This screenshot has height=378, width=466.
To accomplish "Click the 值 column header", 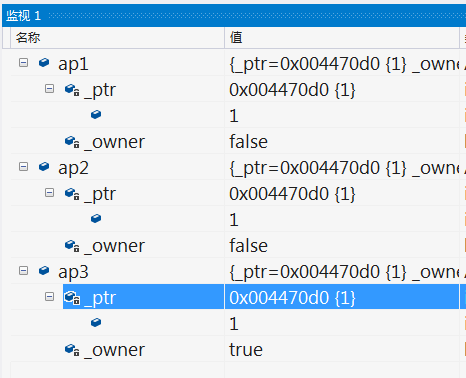I will 342,38.
